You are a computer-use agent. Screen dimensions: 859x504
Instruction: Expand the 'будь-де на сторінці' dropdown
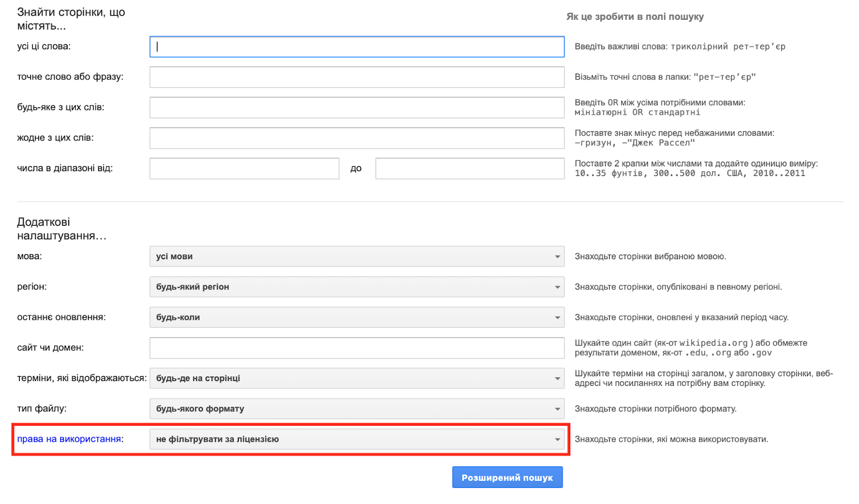(x=357, y=378)
